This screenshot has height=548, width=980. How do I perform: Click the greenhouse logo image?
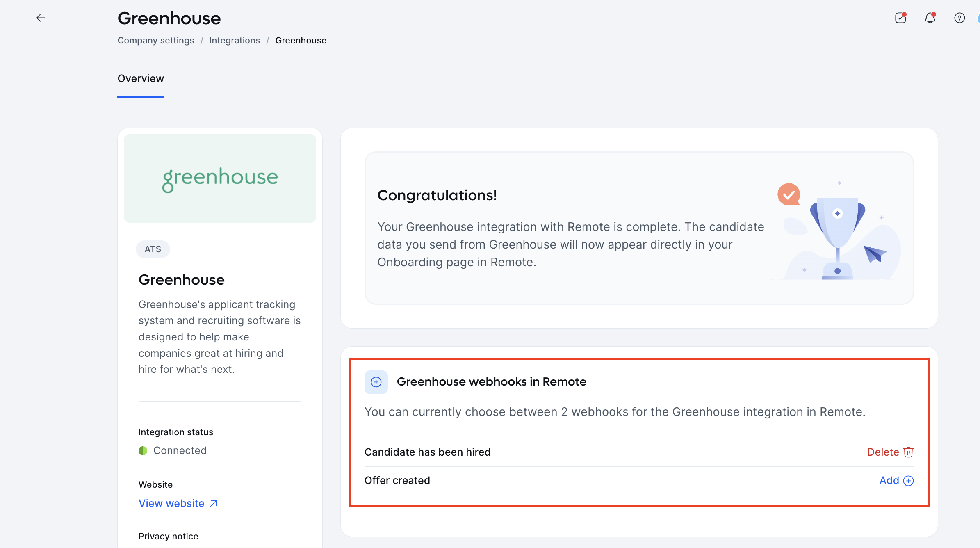point(220,178)
